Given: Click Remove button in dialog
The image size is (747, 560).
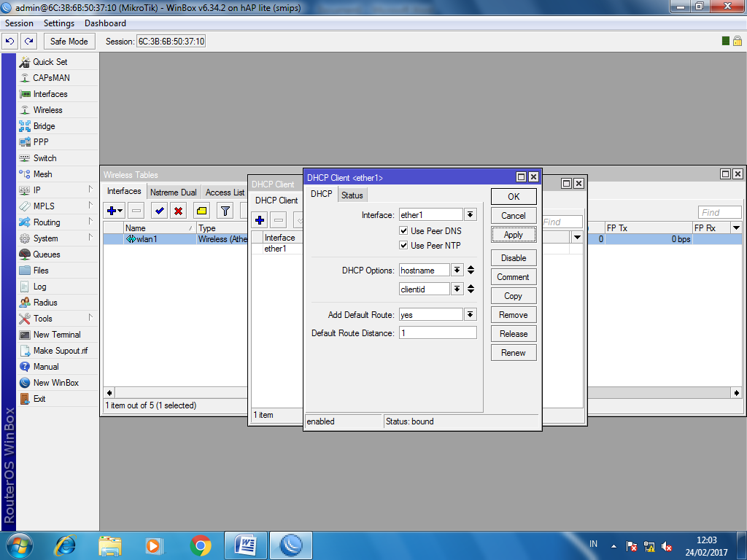Looking at the screenshot, I should [514, 315].
